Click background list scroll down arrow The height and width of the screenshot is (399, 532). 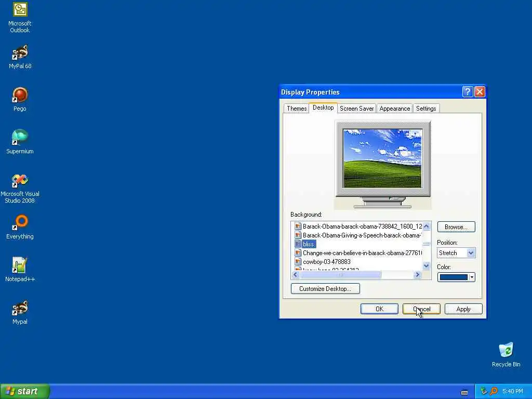tap(427, 265)
